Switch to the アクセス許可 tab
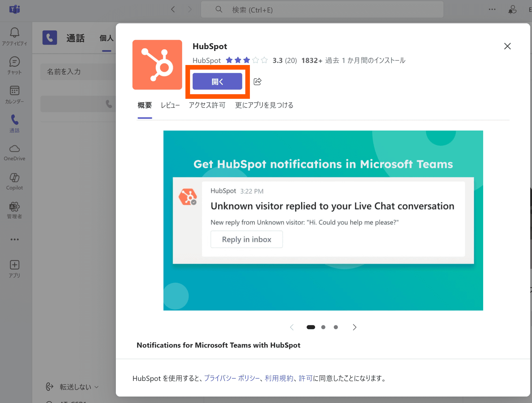 tap(207, 105)
